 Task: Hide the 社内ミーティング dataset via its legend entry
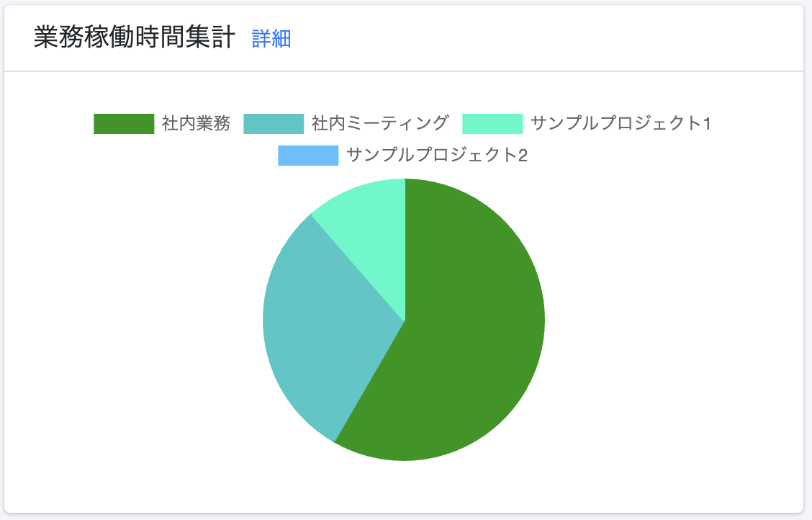point(346,124)
